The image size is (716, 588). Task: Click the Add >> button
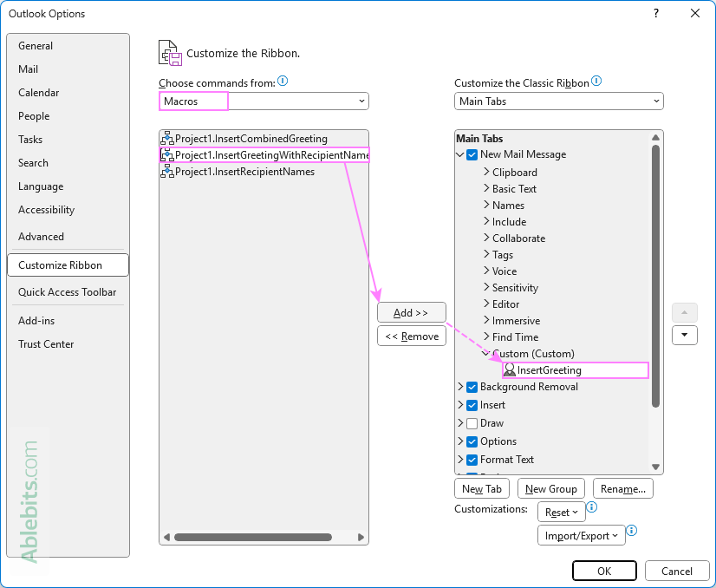click(x=412, y=312)
